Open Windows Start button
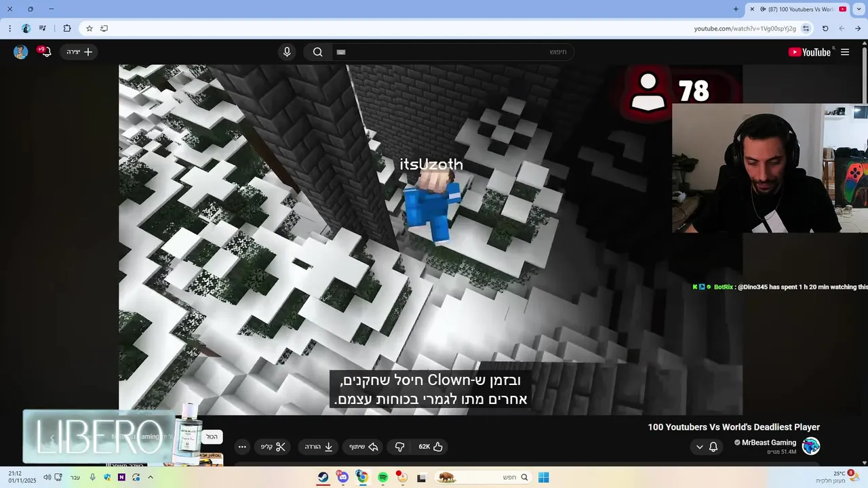The height and width of the screenshot is (488, 868). pyautogui.click(x=543, y=477)
